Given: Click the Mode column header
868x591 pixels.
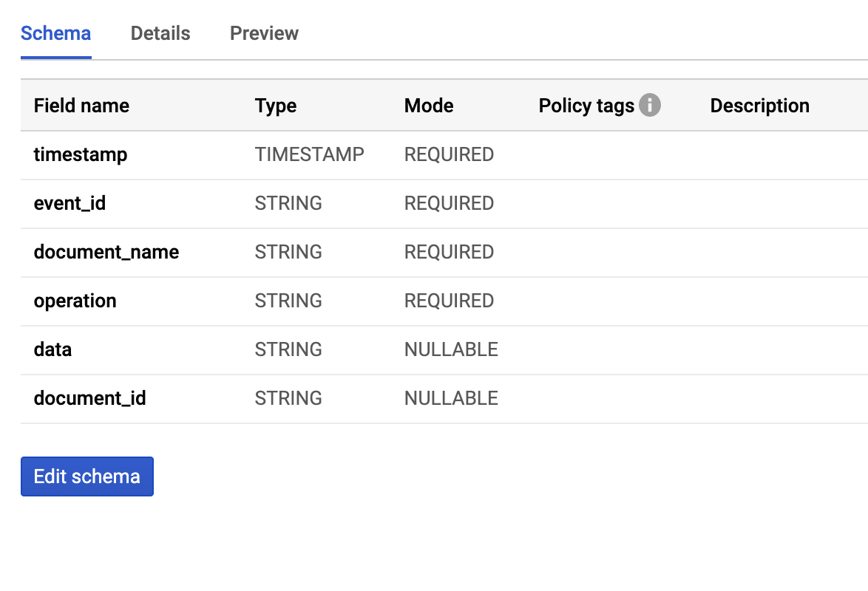Looking at the screenshot, I should click(x=429, y=105).
